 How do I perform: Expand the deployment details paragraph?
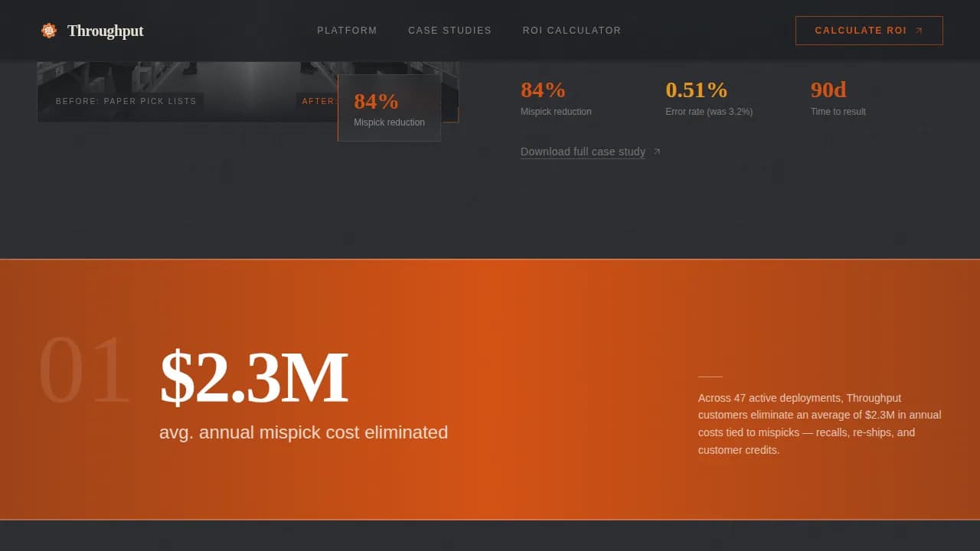click(x=819, y=424)
